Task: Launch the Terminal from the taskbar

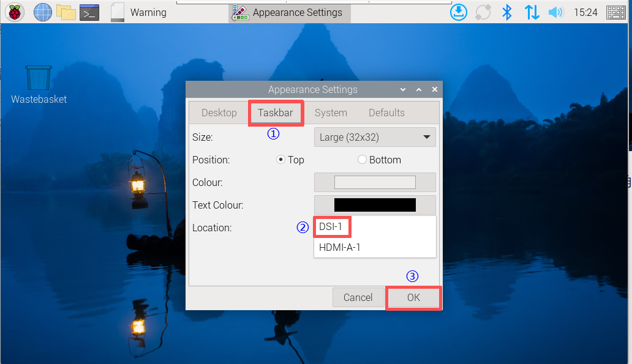Action: click(x=89, y=12)
